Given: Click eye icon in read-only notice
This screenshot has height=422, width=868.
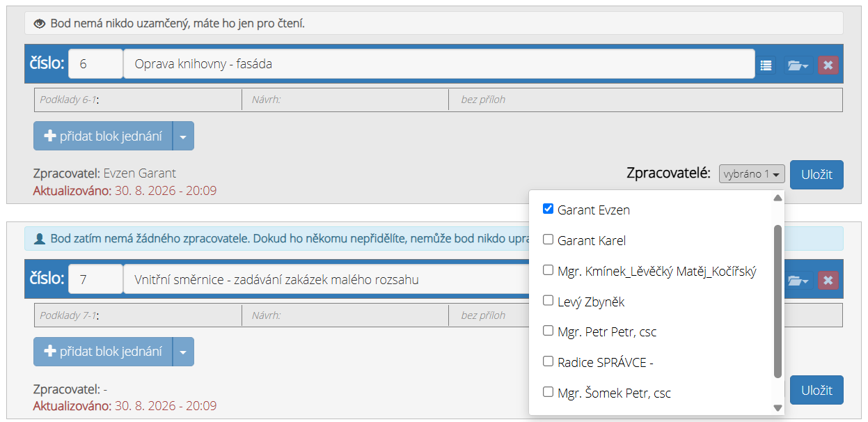Looking at the screenshot, I should 40,24.
